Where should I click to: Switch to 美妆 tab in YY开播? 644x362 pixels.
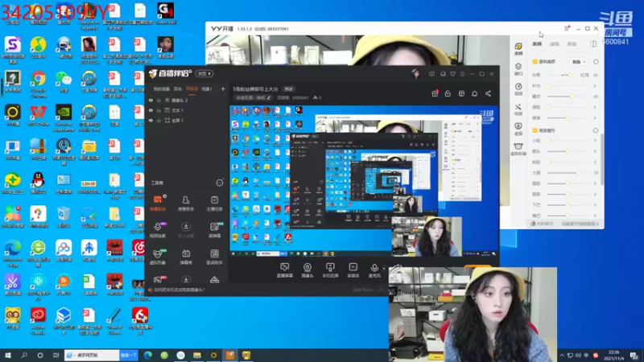pos(572,44)
